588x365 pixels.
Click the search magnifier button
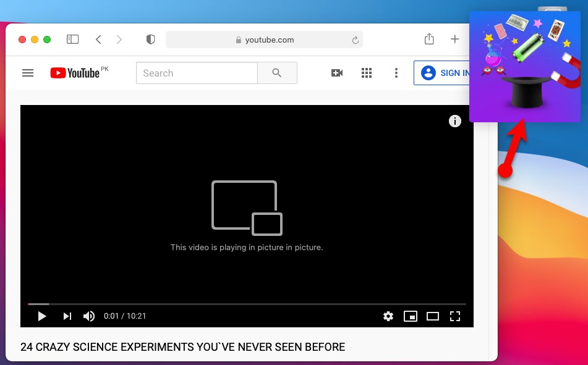click(277, 73)
